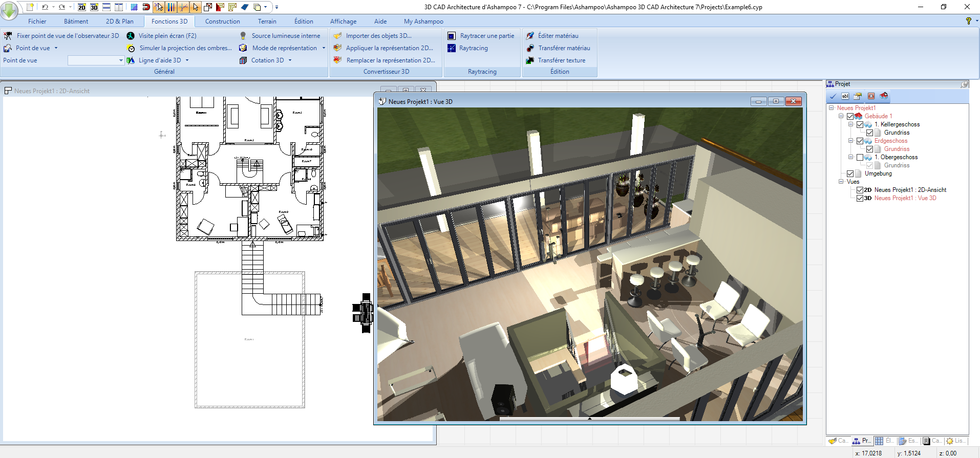Select the Éditer matériau eyedropper icon
This screenshot has height=458, width=980.
[x=530, y=36]
